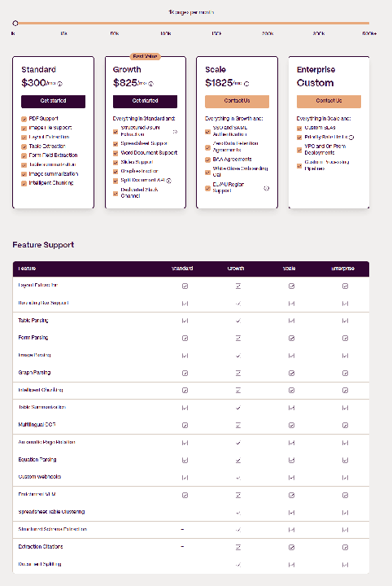Click the info icon beside the $825 Growth price

tap(151, 84)
